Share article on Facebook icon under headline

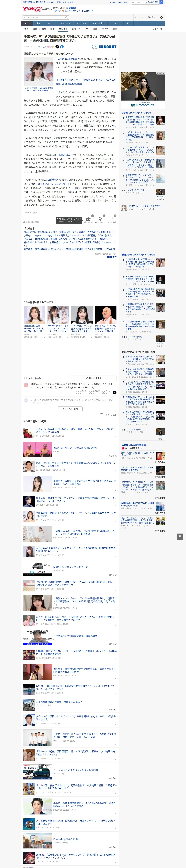coord(62,47)
